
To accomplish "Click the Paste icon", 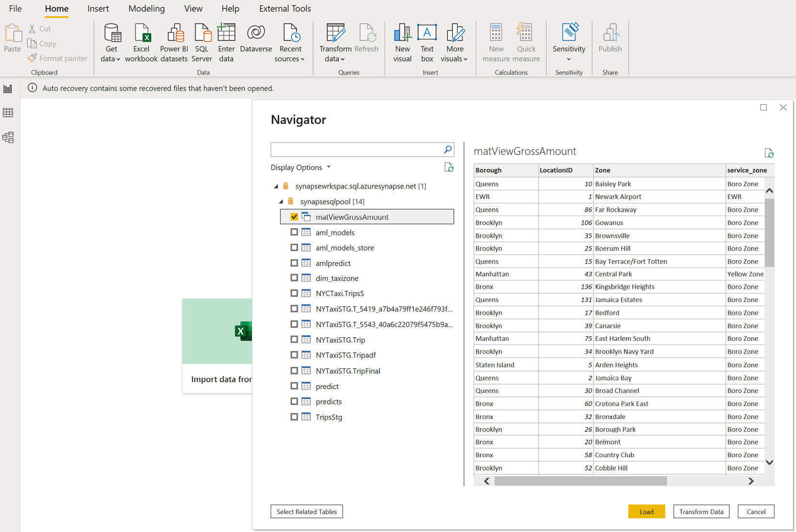I will [x=13, y=34].
